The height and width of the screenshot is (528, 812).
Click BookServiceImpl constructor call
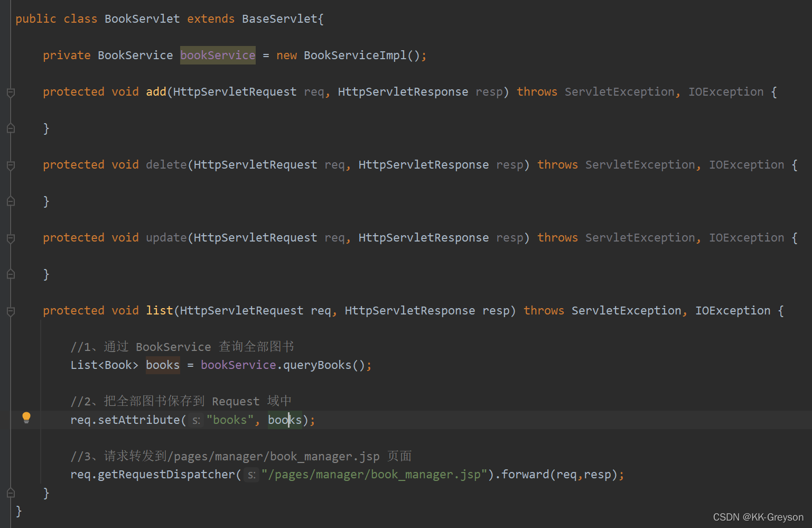(354, 55)
